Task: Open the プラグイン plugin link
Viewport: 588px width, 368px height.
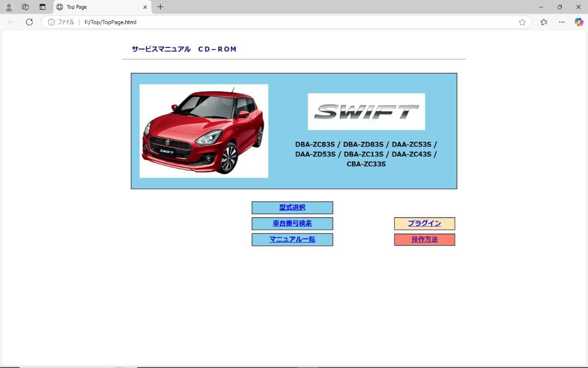Action: [424, 224]
